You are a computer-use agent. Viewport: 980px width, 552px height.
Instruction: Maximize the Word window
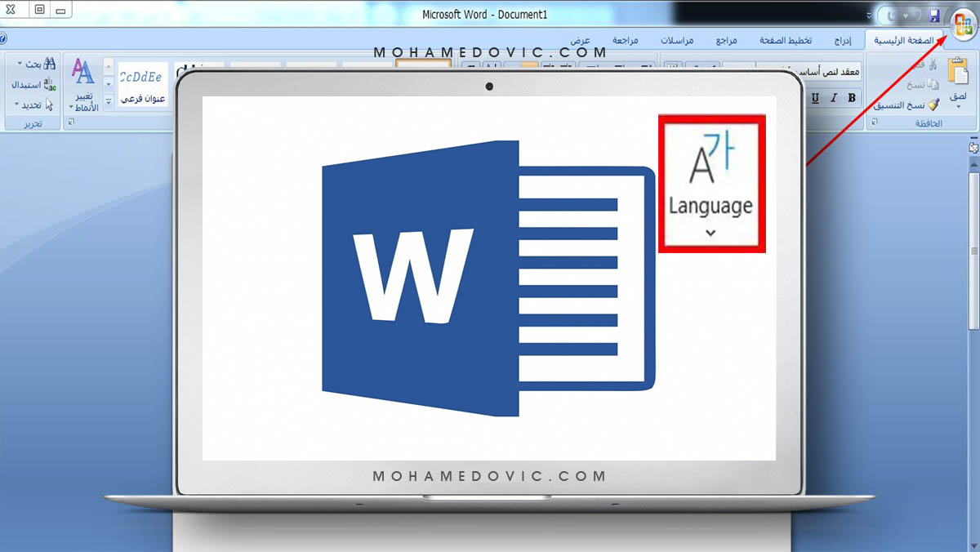pos(39,10)
